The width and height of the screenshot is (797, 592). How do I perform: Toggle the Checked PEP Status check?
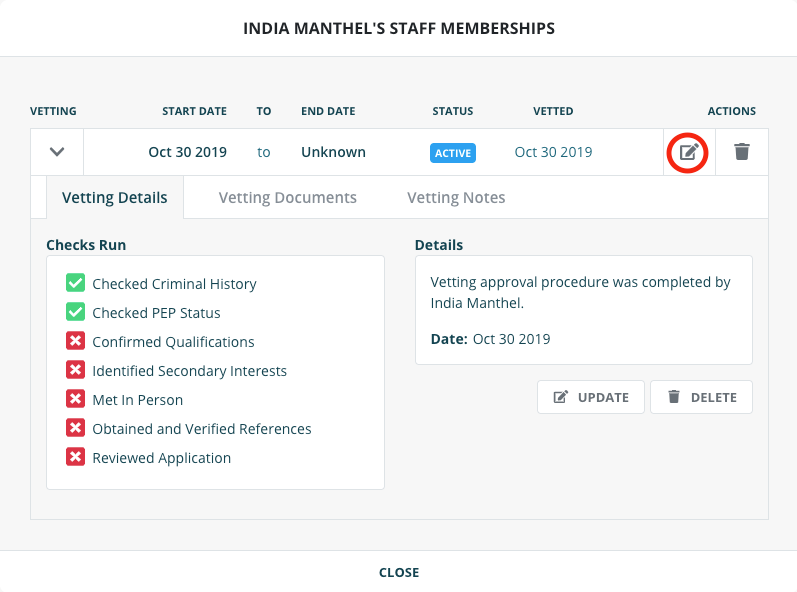click(x=75, y=312)
